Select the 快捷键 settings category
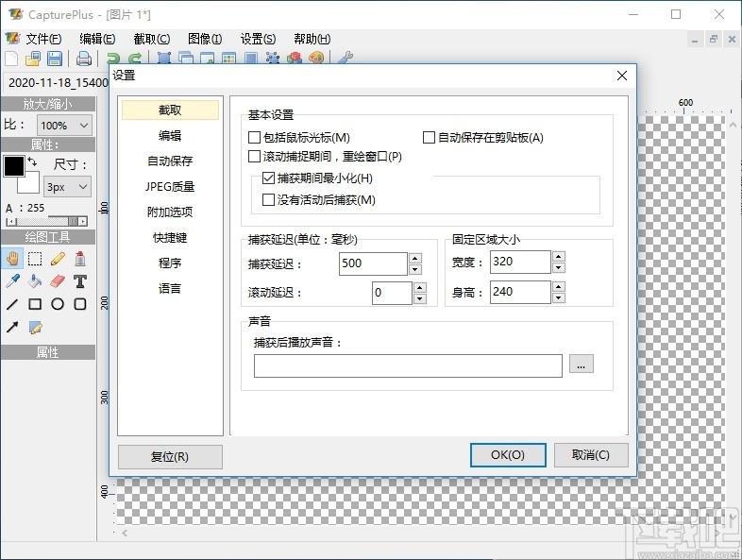742x560 pixels. coord(170,238)
